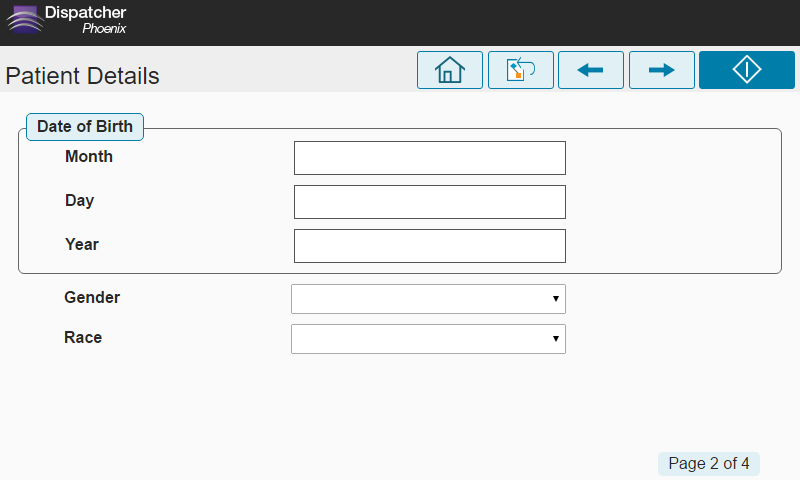Screen dimensions: 800x480
Task: Start the workflow with the diamond button
Action: 747,70
